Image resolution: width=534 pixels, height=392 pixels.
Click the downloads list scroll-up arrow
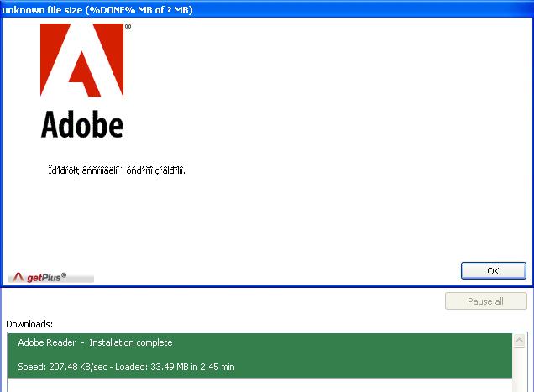520,340
